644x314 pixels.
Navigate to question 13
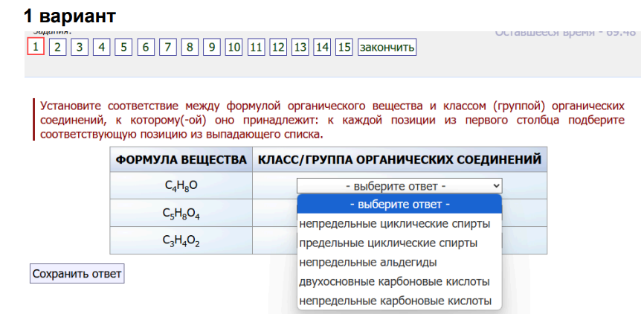coord(300,48)
